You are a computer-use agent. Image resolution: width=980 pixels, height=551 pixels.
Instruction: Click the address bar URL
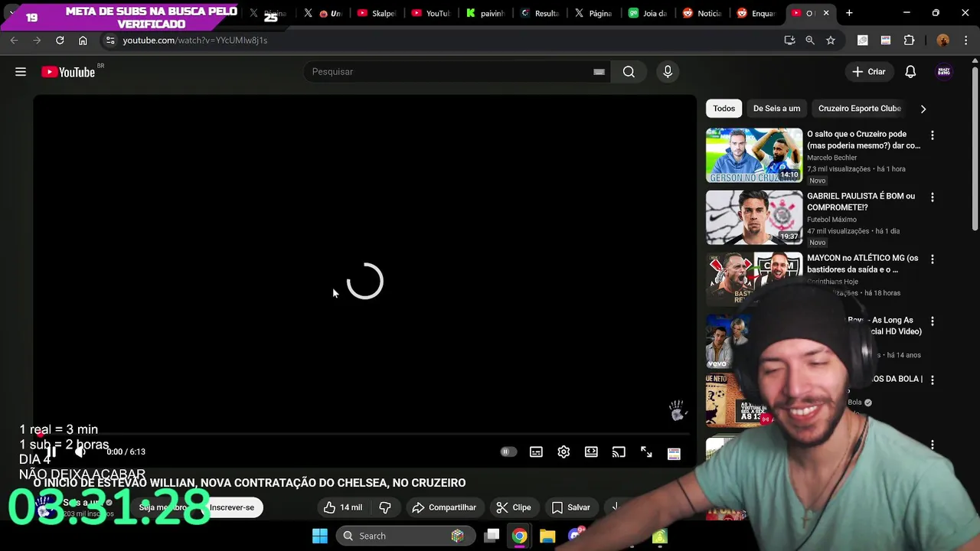[x=195, y=41]
